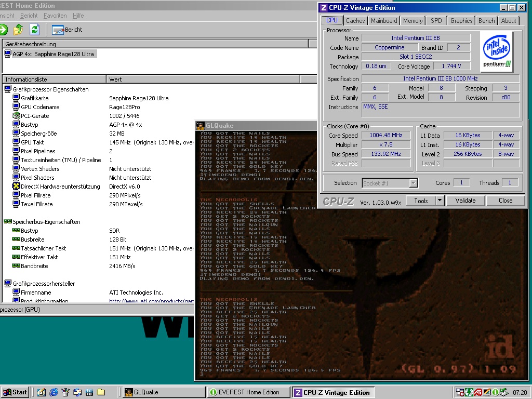The height and width of the screenshot is (399, 532).
Task: Click the Informationsliste column header
Action: pos(54,79)
